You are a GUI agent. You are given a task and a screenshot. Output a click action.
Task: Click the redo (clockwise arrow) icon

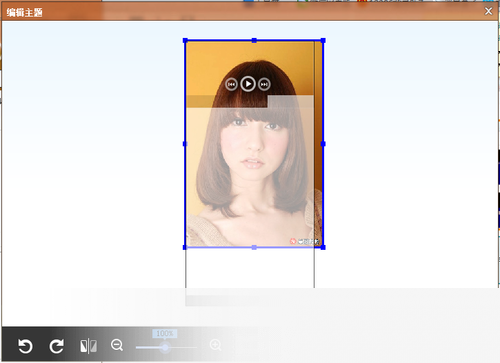click(x=57, y=346)
